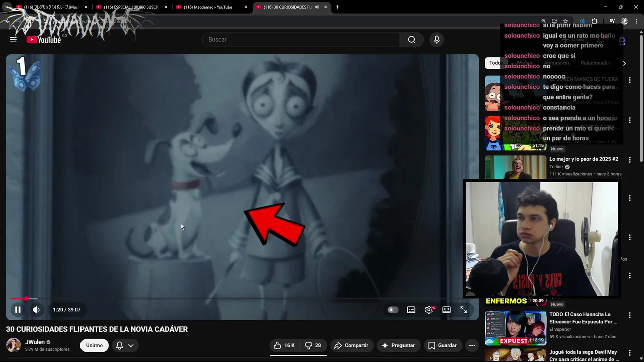Open options for the Devil May Cry video
The image size is (644, 362).
pos(629,353)
